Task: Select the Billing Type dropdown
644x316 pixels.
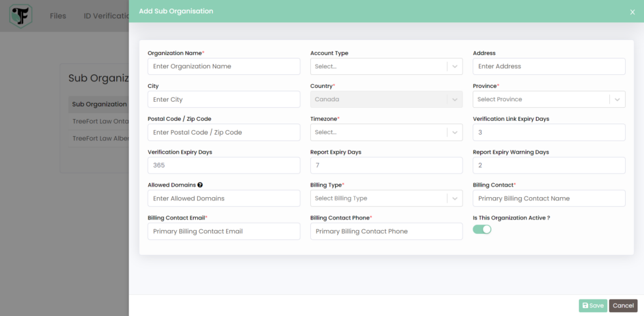Action: (386, 198)
